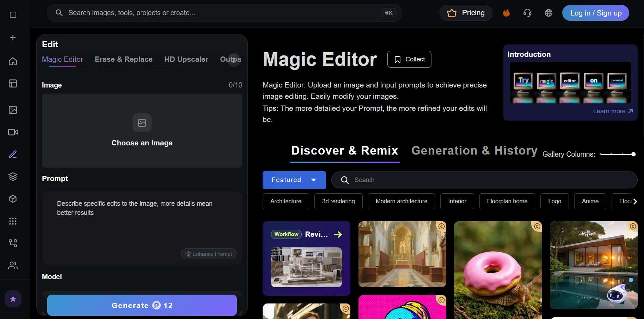Click Enhance Prompt button
The height and width of the screenshot is (319, 644).
click(x=209, y=254)
